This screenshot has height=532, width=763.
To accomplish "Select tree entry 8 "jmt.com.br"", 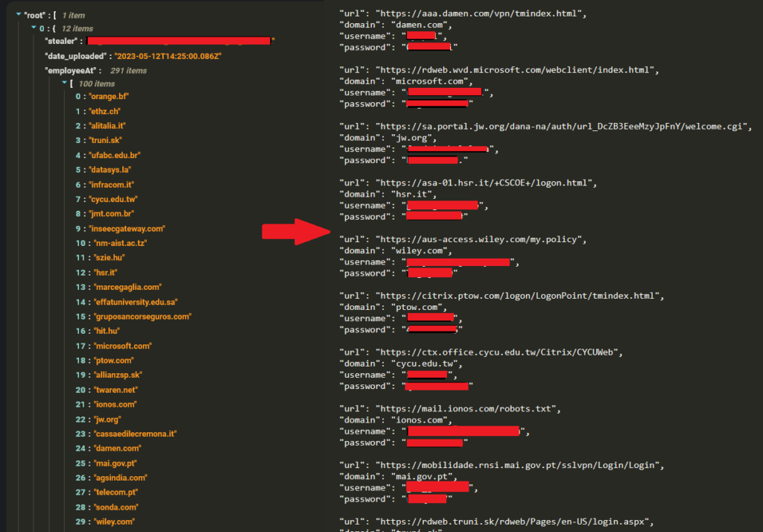I will tap(104, 214).
